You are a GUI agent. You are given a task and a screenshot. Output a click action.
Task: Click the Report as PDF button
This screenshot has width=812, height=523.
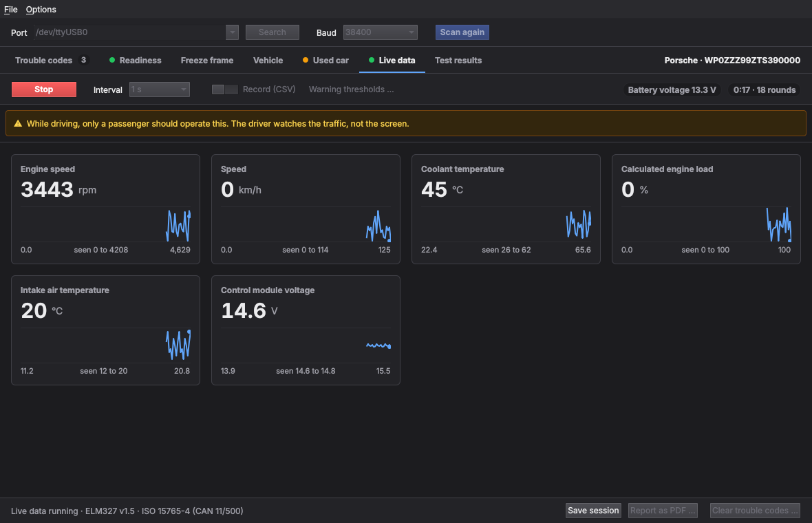663,511
